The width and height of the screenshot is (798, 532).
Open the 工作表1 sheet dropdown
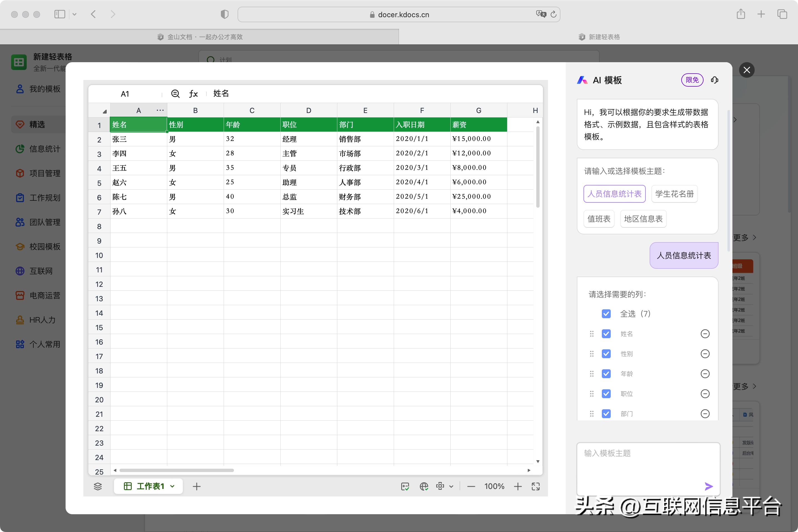tap(173, 486)
